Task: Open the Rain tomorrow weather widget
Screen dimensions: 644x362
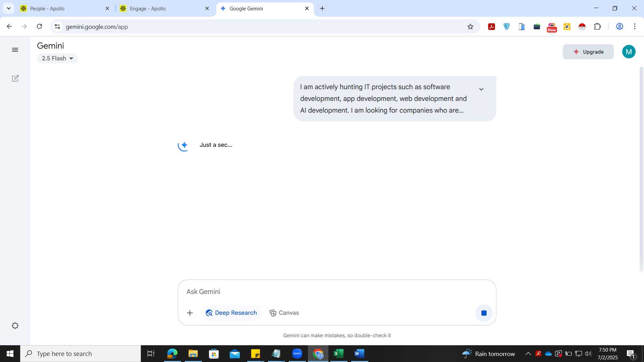Action: 488,354
